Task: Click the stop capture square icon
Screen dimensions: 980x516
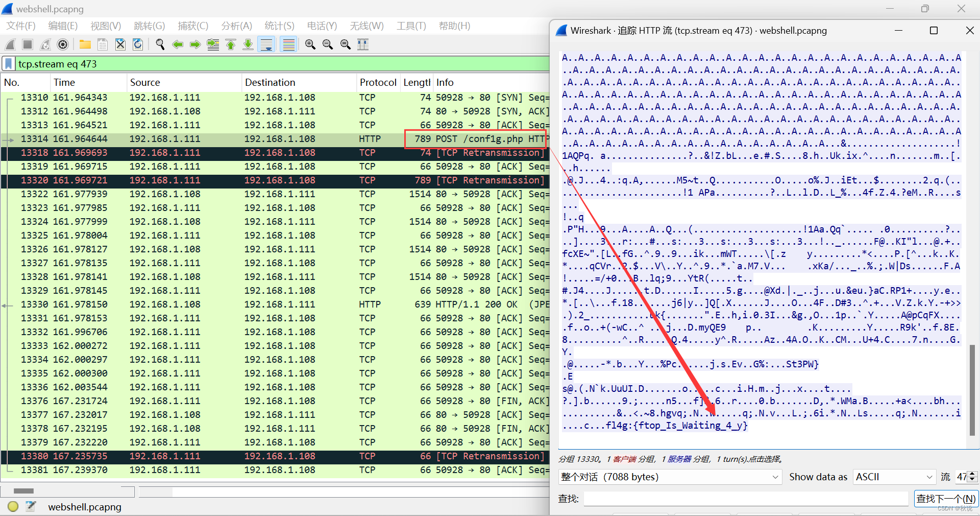Action: click(x=28, y=44)
